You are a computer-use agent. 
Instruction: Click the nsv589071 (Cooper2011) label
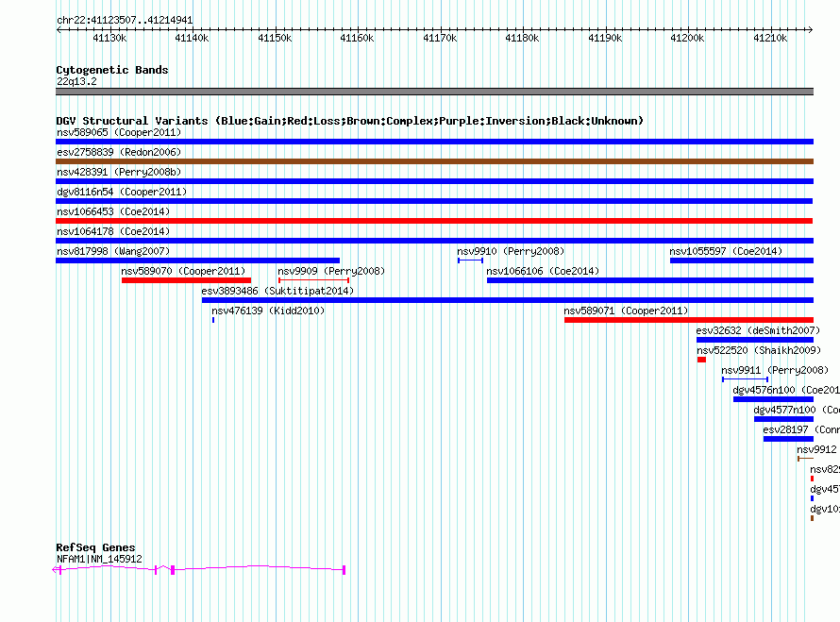coord(626,311)
